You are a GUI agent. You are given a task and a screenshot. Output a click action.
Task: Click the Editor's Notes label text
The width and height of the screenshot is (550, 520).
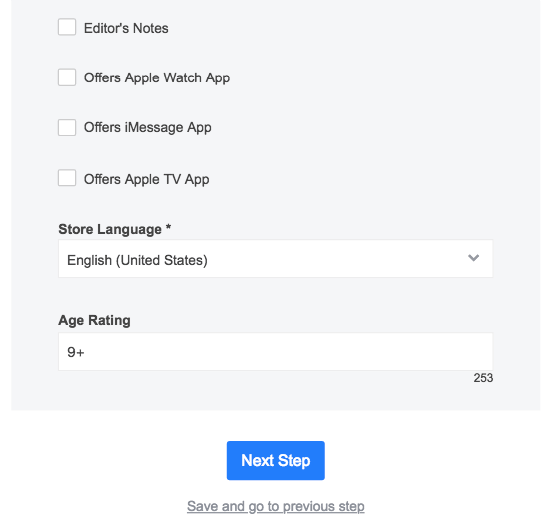click(x=126, y=28)
